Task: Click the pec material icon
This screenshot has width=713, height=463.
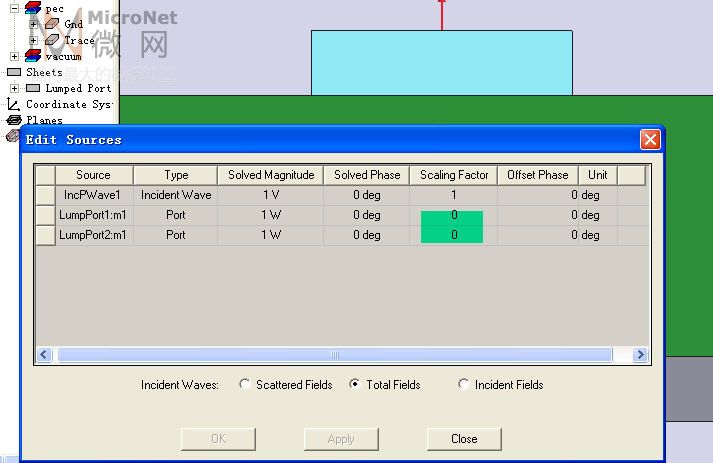Action: pos(33,7)
